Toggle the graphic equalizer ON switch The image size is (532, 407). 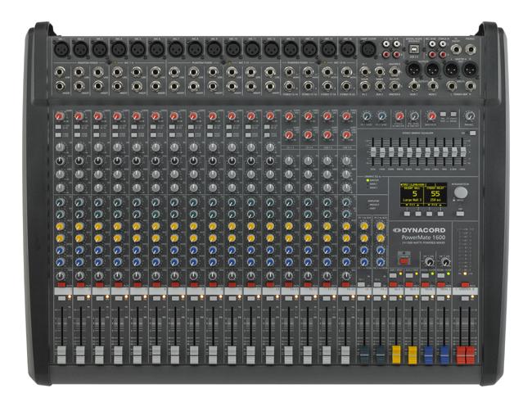point(471,133)
